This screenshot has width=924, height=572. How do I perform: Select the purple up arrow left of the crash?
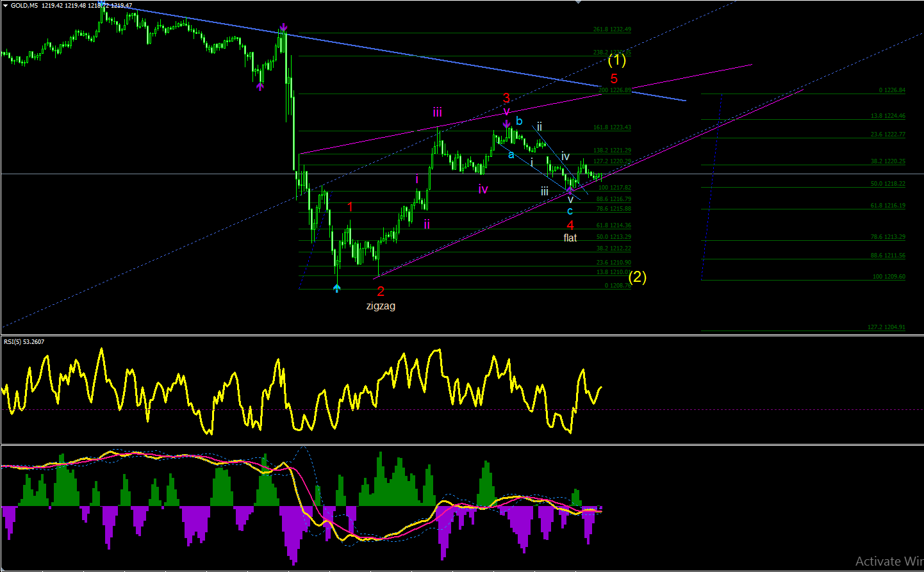pos(260,86)
